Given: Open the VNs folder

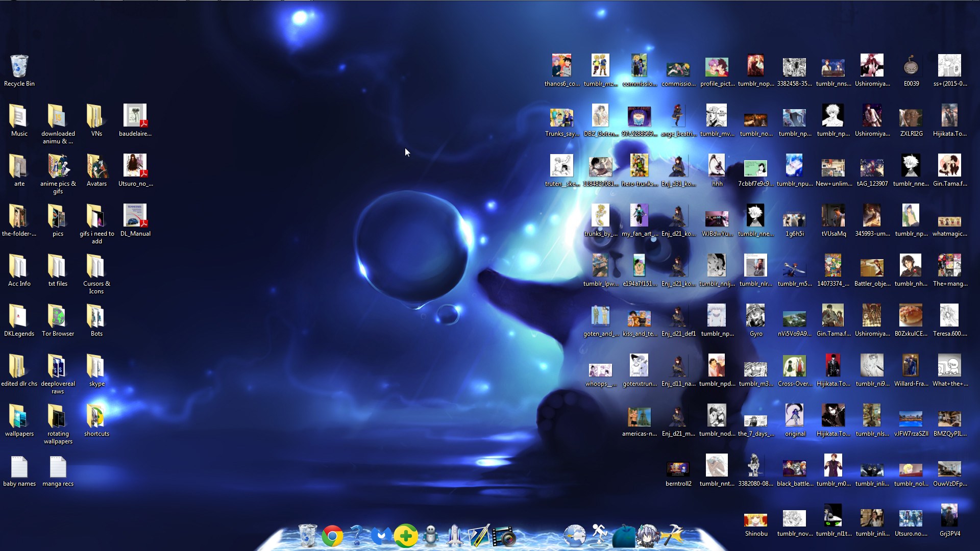Looking at the screenshot, I should tap(96, 120).
